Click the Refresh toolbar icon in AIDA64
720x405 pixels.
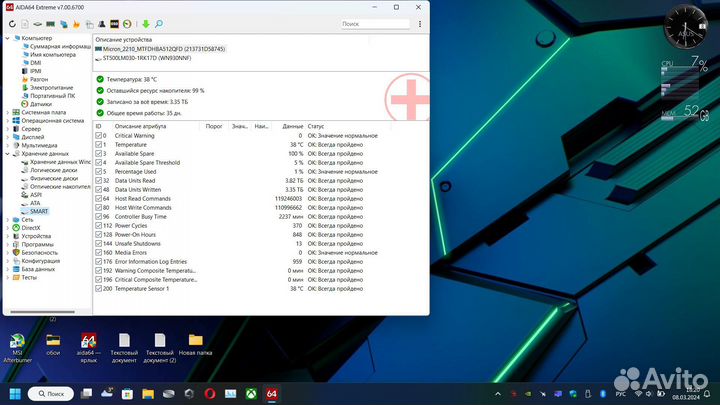12,24
